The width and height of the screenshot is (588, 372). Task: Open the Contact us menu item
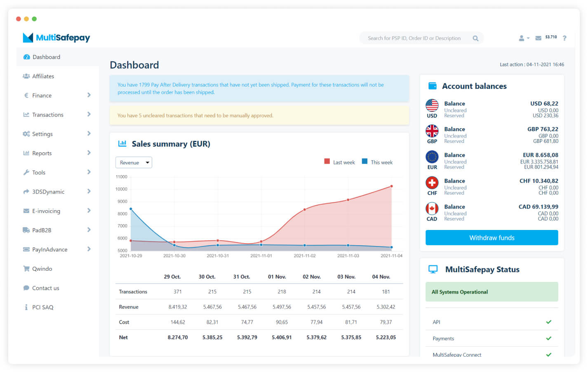click(58, 288)
